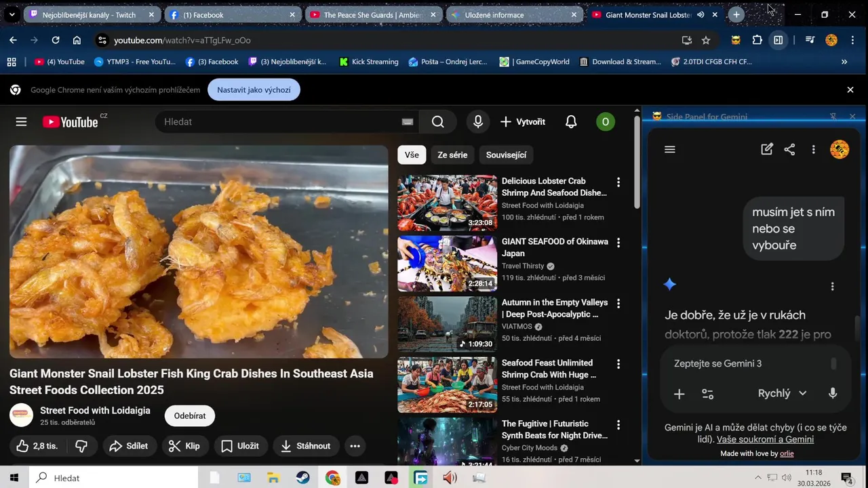Open YouTube notifications bell
The width and height of the screenshot is (868, 488).
(571, 122)
